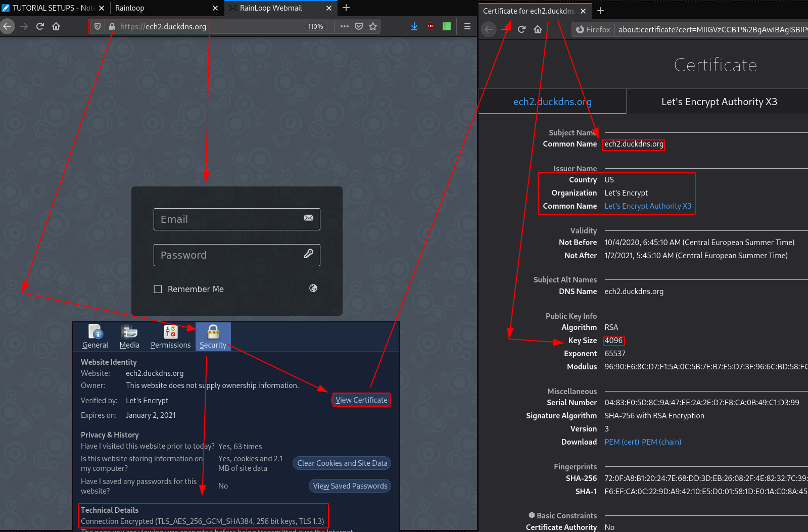Screen dimensions: 808x532
Task: Click the Firefox identity label in certificate window
Action: (593, 30)
